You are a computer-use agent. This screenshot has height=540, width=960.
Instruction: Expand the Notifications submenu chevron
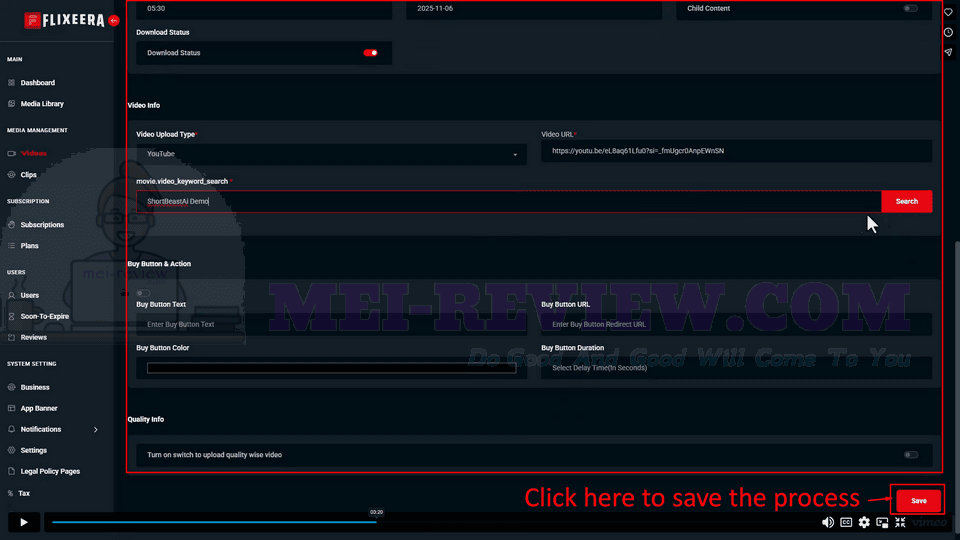coord(96,430)
